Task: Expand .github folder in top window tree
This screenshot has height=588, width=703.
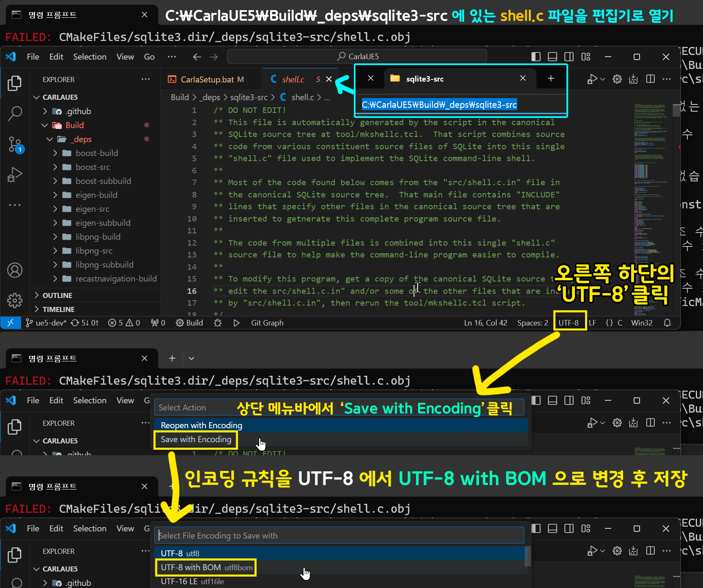Action: click(45, 111)
